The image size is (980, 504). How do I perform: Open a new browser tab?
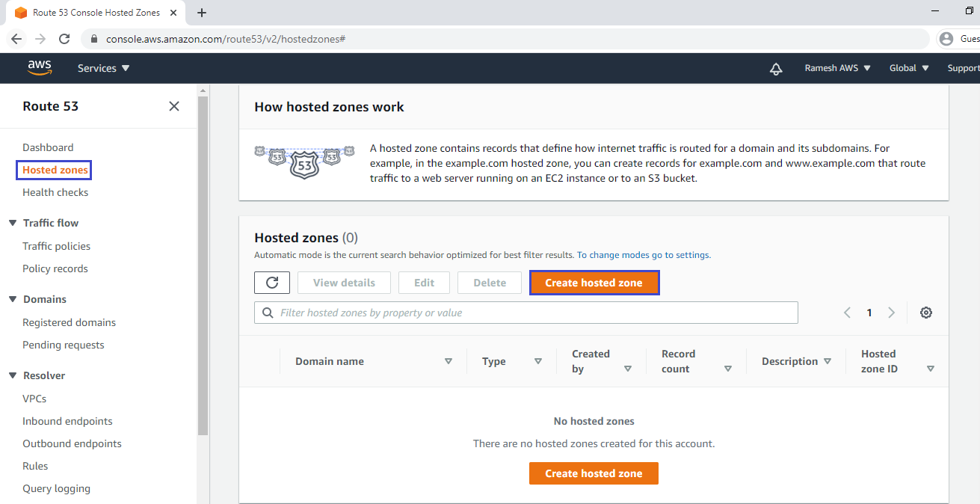pyautogui.click(x=201, y=13)
